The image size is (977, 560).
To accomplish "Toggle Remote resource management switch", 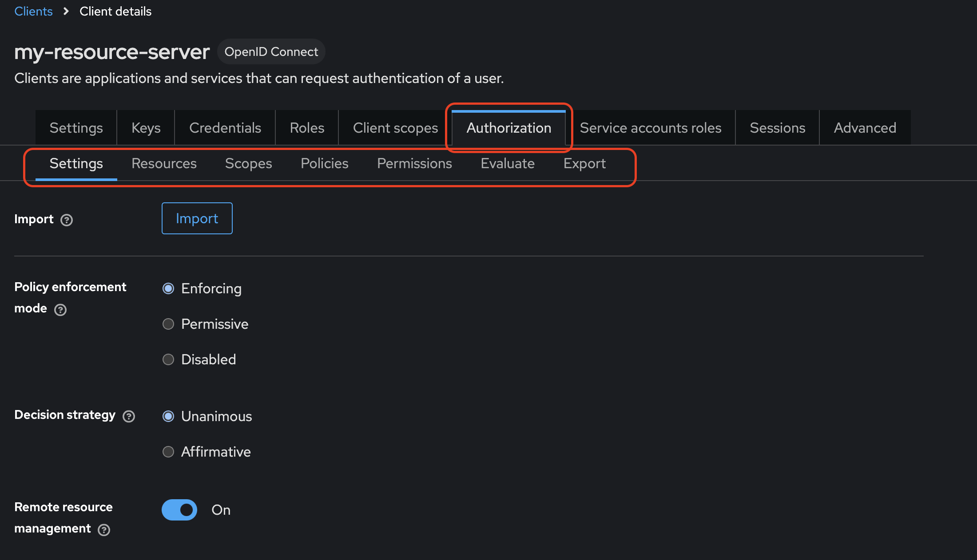I will (179, 510).
